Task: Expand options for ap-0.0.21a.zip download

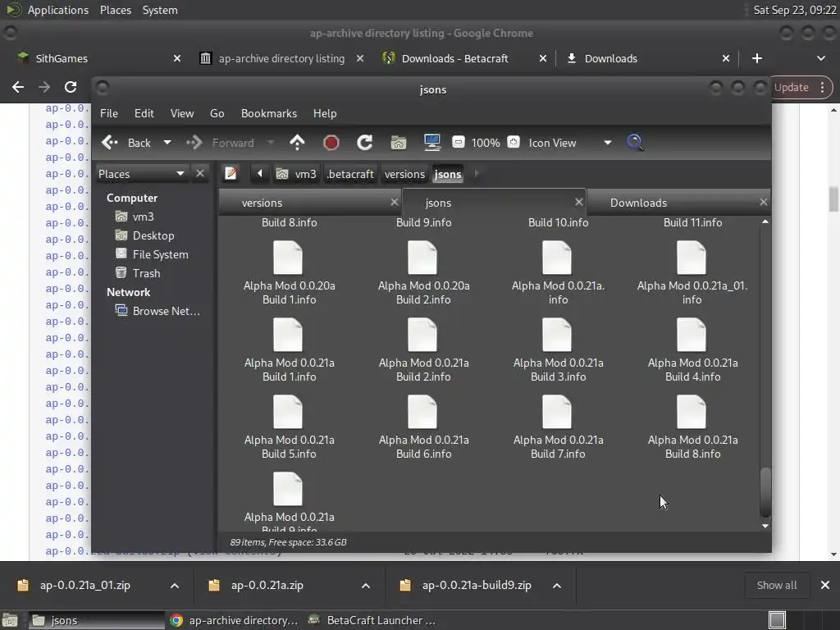Action: [366, 586]
